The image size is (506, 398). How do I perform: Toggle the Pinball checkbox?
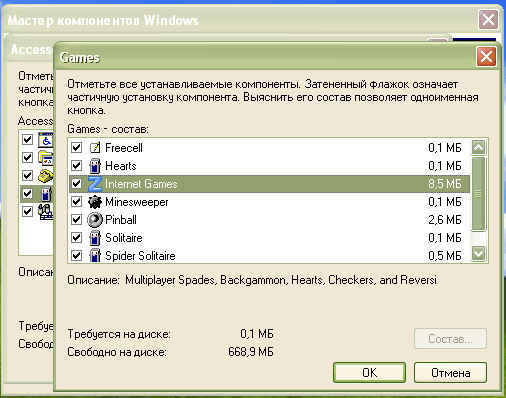tap(77, 219)
